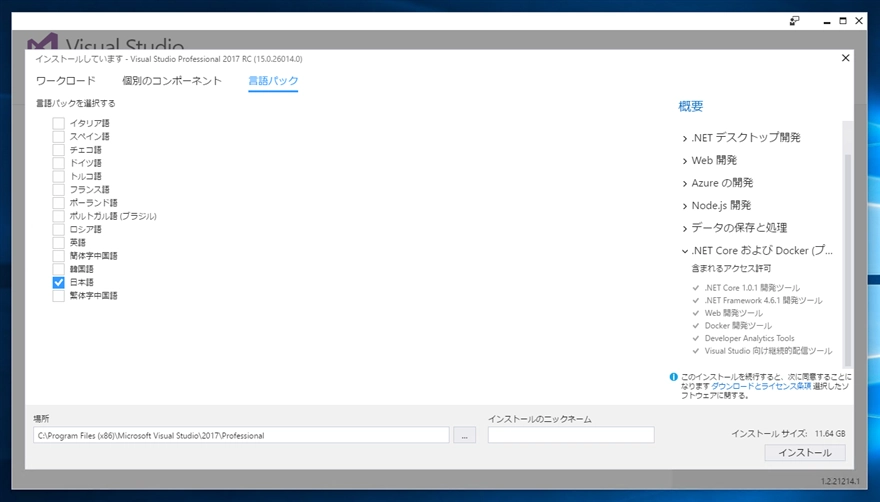Viewport: 880px width, 502px height.
Task: Enable the 英語 language pack checkbox
Action: click(x=58, y=243)
